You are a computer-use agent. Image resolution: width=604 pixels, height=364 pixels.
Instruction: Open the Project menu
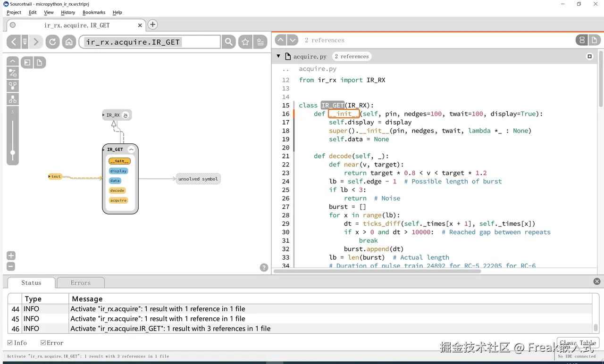pos(14,12)
